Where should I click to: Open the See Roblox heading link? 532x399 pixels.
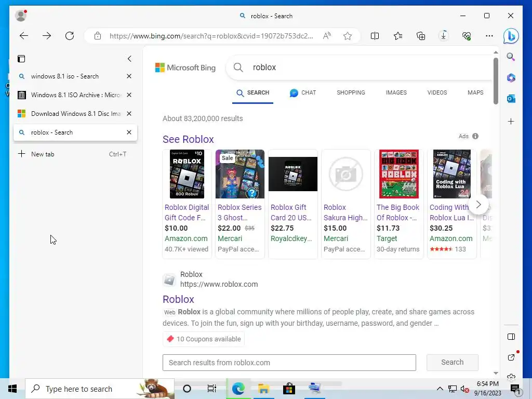pos(188,139)
